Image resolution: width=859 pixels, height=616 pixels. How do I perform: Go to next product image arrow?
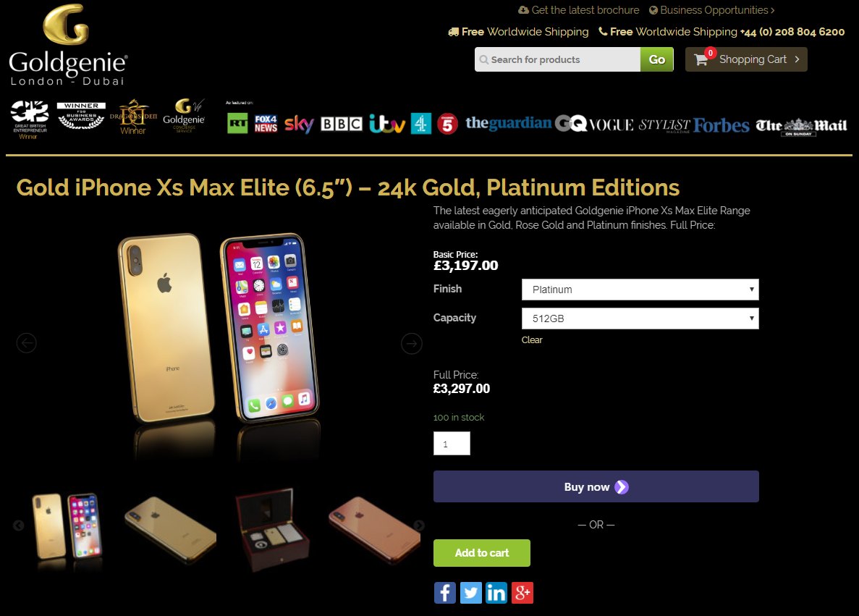412,344
